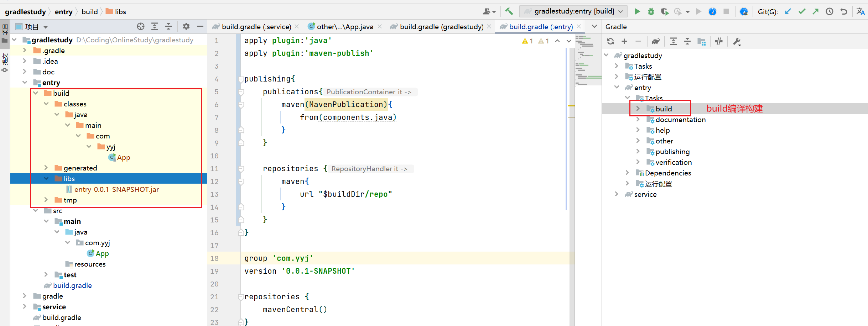Expand service project in Gradle panel
Image resolution: width=868 pixels, height=326 pixels.
pyautogui.click(x=617, y=194)
